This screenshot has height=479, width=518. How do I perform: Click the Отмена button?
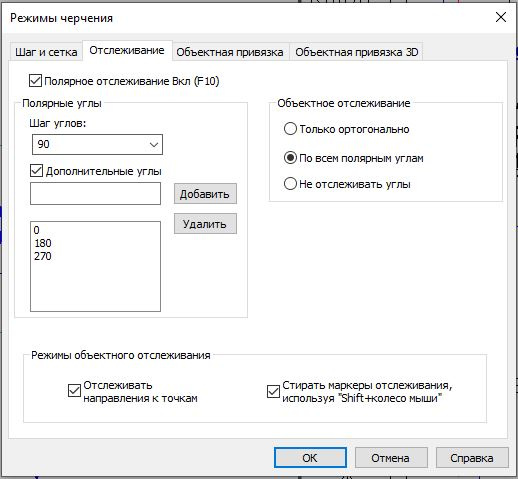click(x=391, y=458)
